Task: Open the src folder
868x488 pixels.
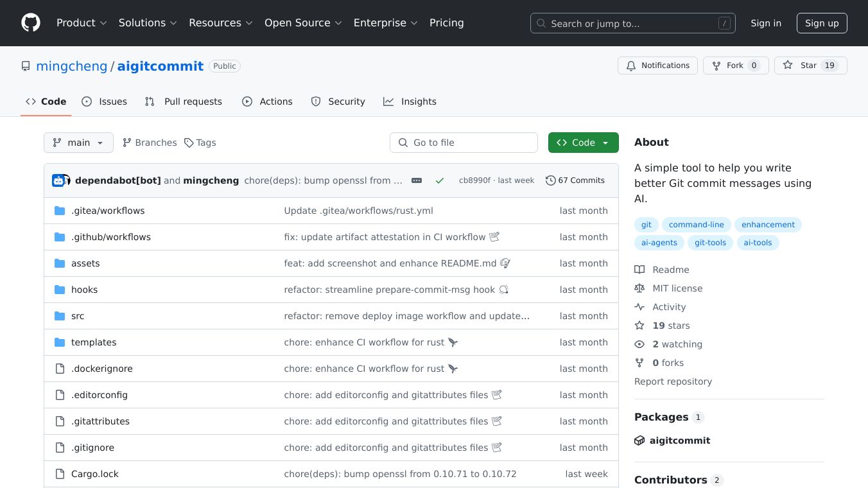Action: pos(78,316)
